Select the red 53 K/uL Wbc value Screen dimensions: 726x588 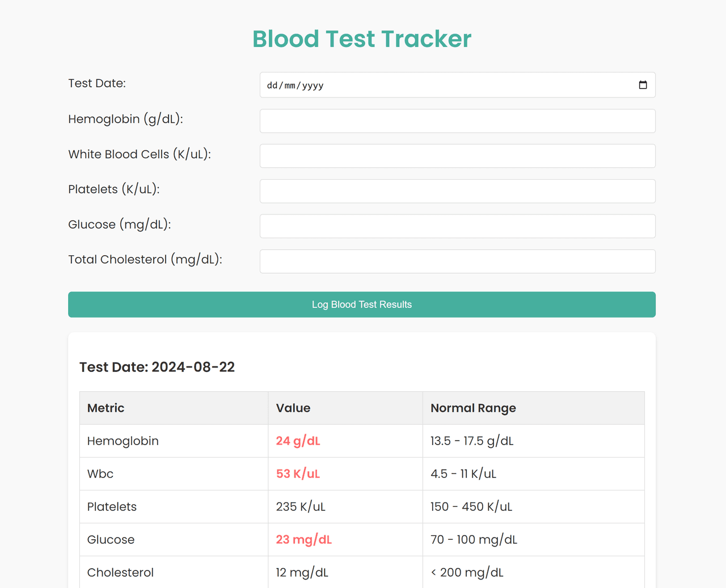pyautogui.click(x=298, y=474)
